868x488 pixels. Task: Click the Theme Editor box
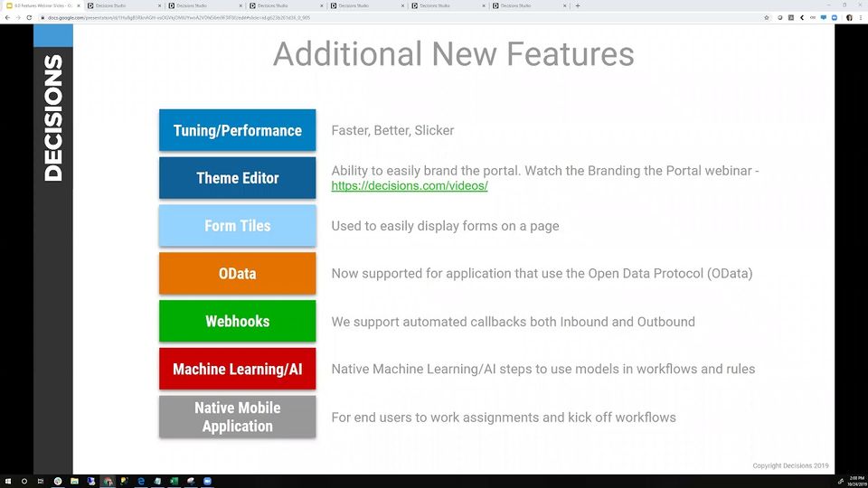pyautogui.click(x=238, y=178)
